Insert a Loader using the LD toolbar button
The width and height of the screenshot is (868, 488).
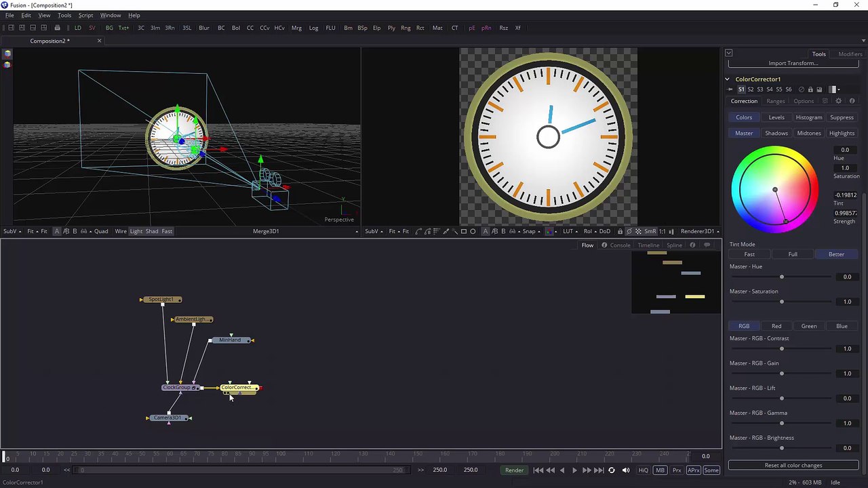pyautogui.click(x=77, y=28)
